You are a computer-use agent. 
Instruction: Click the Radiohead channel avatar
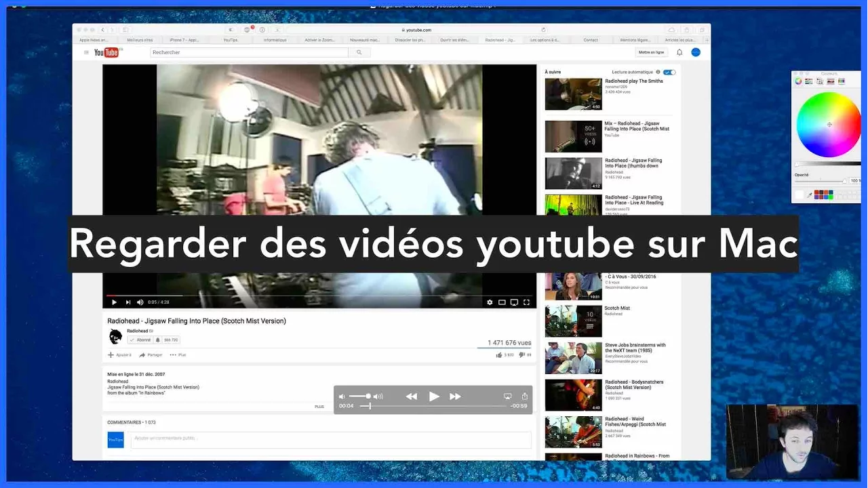click(x=115, y=336)
